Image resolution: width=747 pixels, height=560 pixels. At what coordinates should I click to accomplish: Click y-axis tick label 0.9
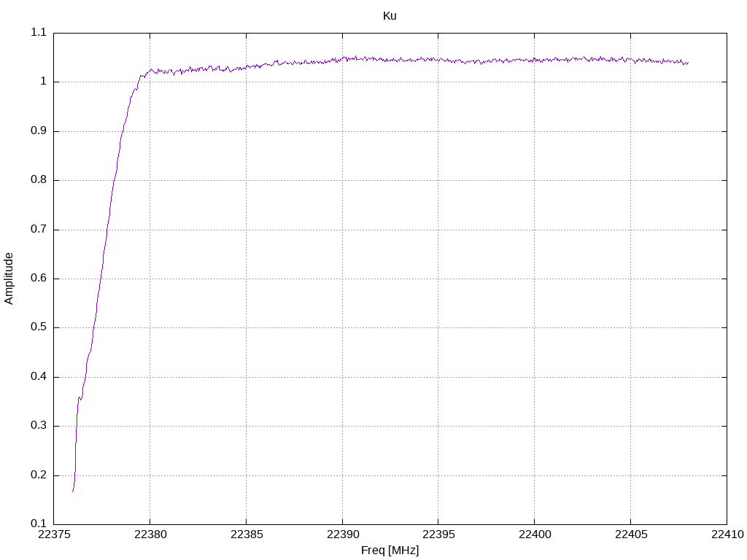tap(39, 131)
